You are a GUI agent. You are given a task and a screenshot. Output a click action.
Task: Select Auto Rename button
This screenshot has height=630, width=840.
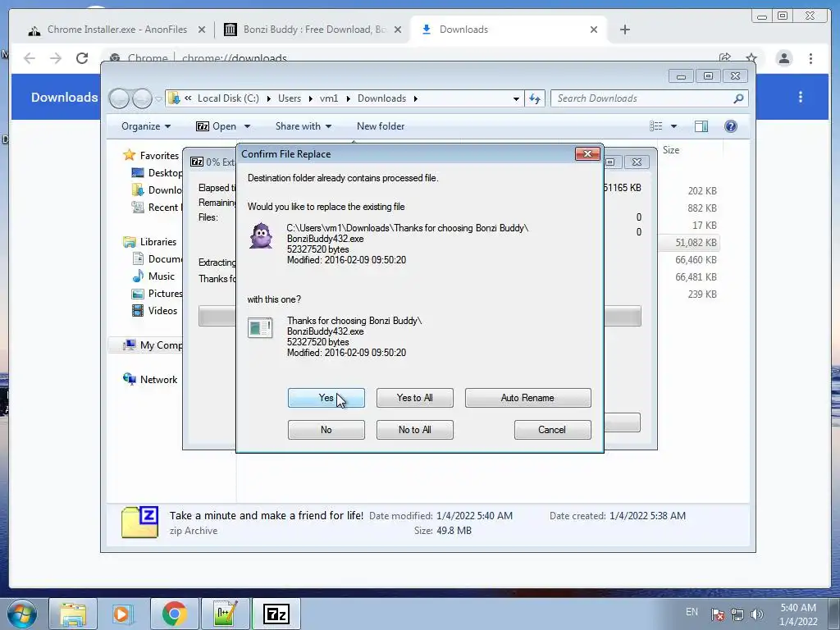[x=527, y=398]
